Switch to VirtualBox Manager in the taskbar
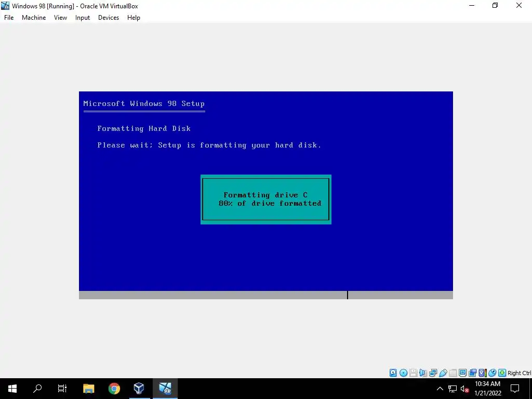Screen dimensions: 532x399 [x=139, y=389]
